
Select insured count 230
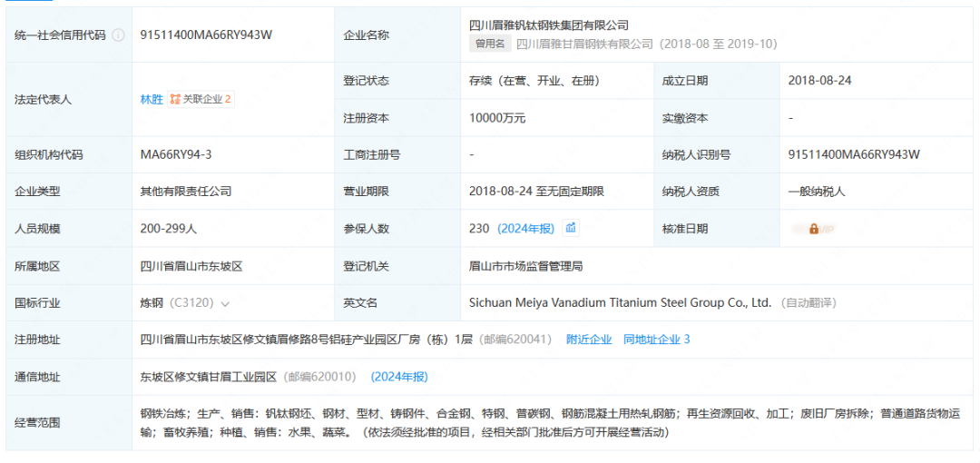[x=479, y=229]
